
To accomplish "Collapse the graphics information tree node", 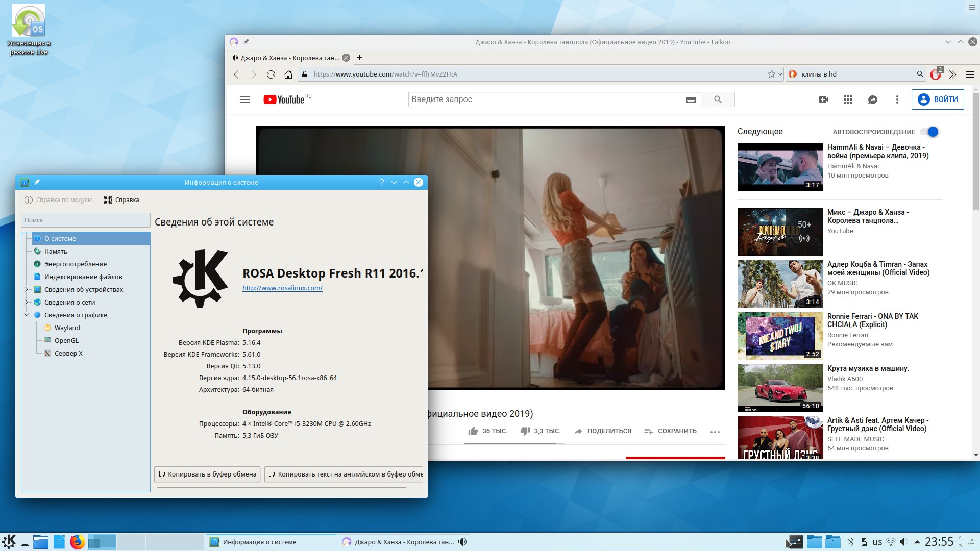I will pos(27,315).
